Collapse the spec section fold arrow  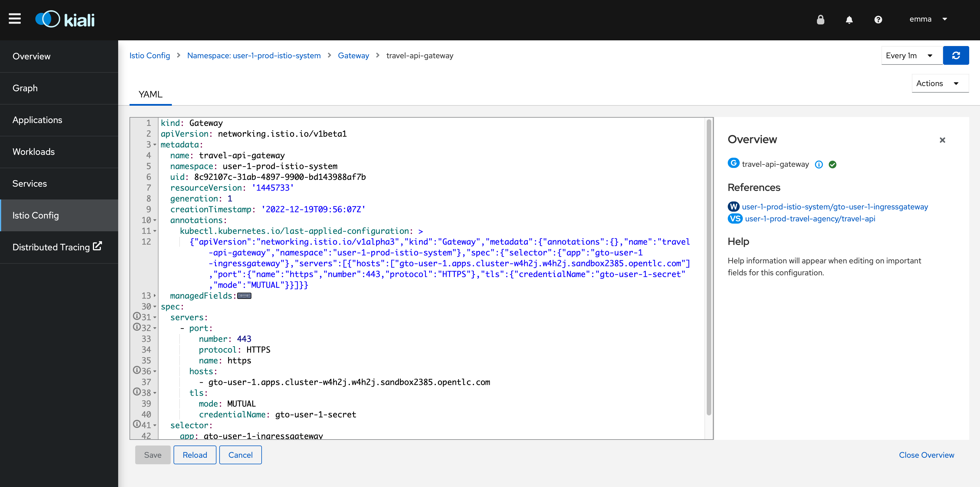(155, 307)
